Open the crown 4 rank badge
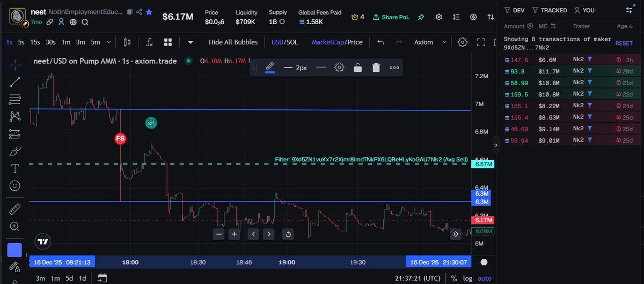644x284 pixels. (x=358, y=17)
